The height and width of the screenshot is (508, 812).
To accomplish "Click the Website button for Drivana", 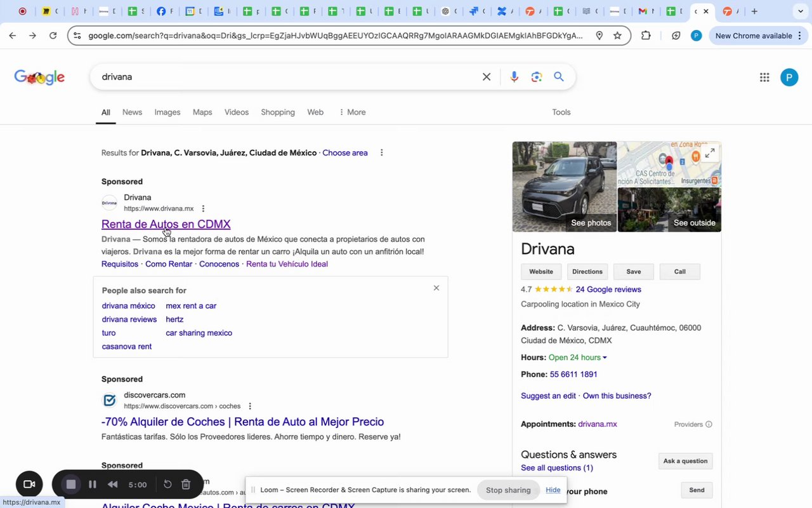I will point(541,272).
